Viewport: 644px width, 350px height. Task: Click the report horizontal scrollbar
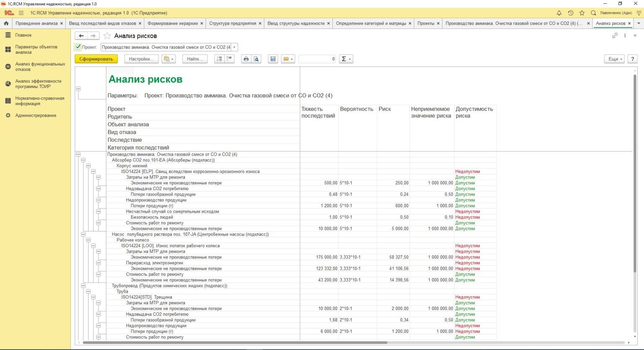pyautogui.click(x=235, y=342)
